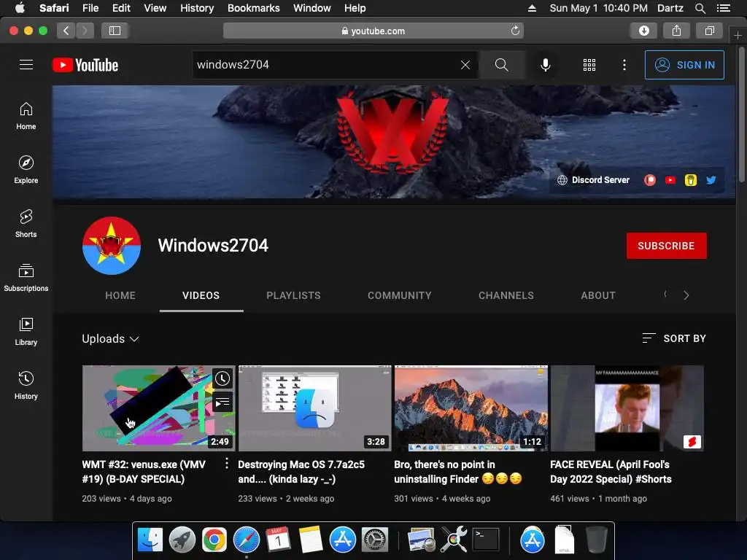
Task: Expand the Uploads dropdown
Action: tap(111, 338)
